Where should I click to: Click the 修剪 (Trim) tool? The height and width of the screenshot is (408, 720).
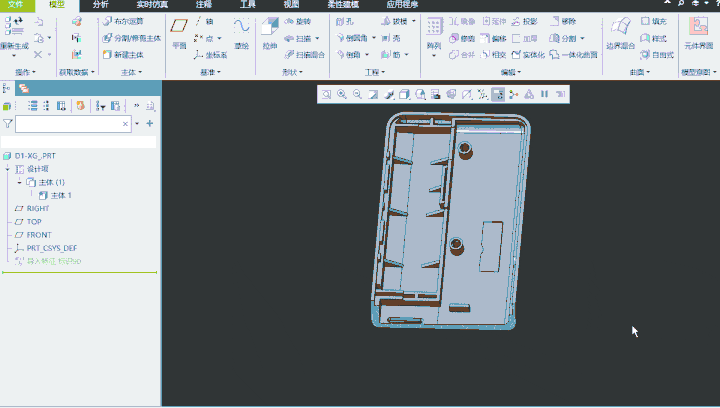pyautogui.click(x=462, y=38)
